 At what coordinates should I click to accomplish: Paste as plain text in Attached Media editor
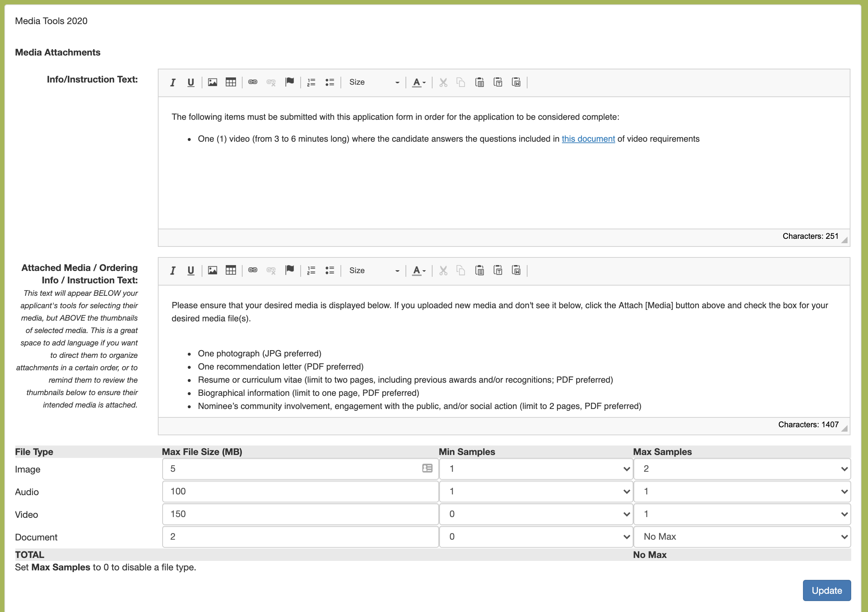coord(498,271)
